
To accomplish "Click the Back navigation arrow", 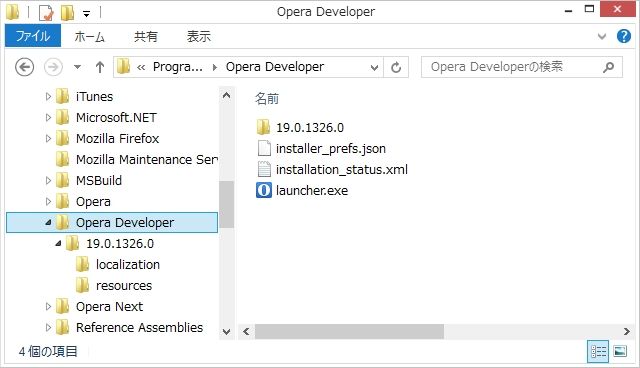I will [24, 67].
